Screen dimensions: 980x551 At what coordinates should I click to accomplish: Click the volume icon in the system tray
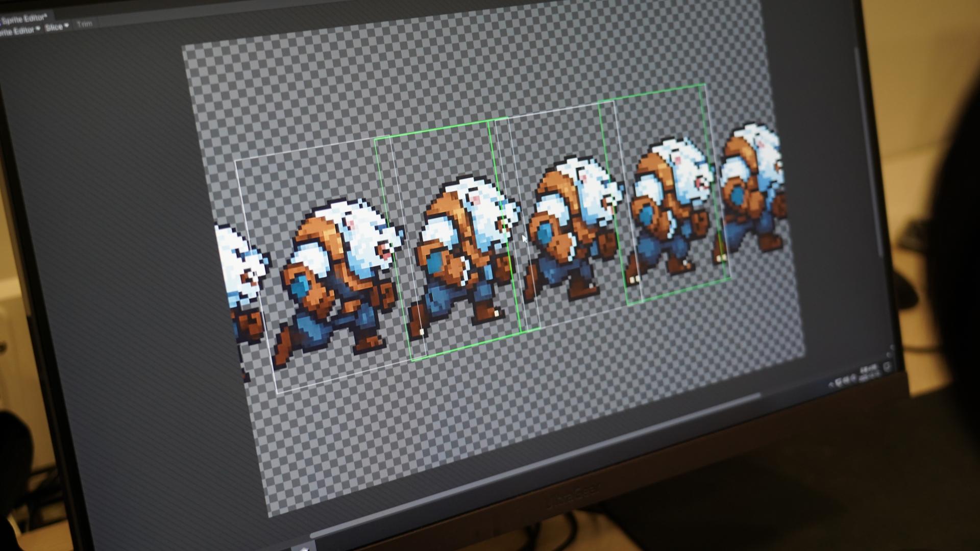(853, 378)
